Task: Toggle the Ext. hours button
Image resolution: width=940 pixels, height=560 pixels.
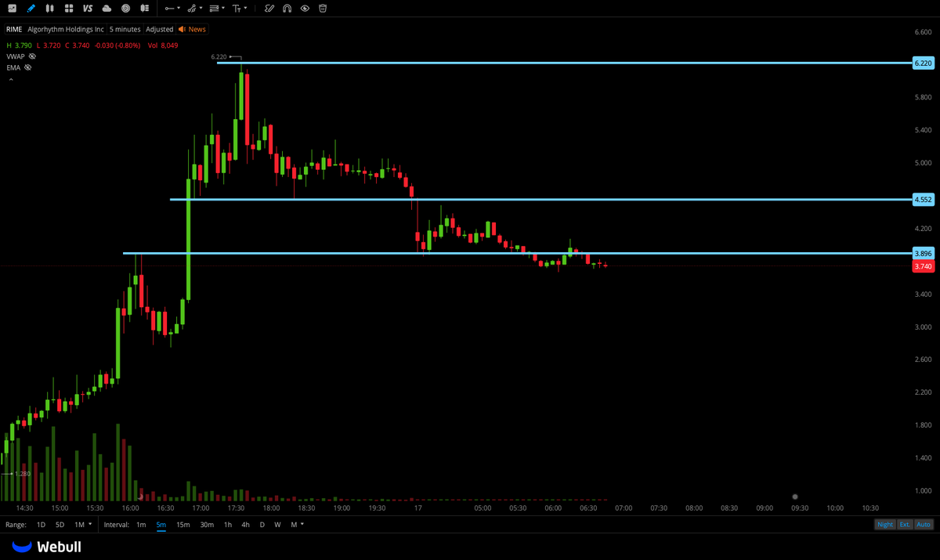Action: [x=905, y=524]
